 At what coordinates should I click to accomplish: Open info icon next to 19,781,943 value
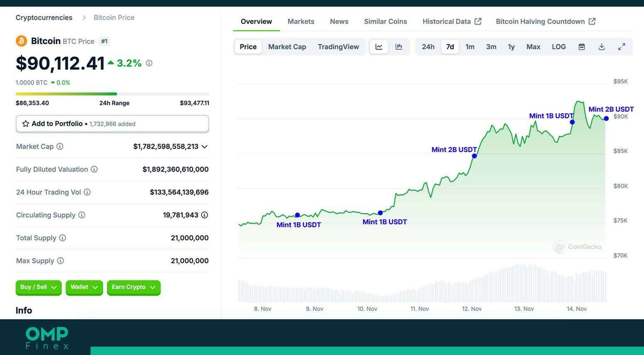click(x=204, y=215)
